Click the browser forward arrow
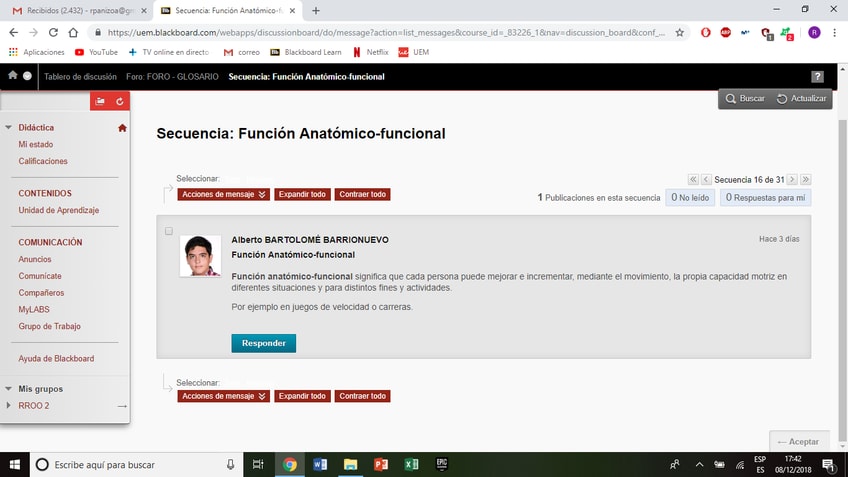The width and height of the screenshot is (848, 477). point(34,32)
